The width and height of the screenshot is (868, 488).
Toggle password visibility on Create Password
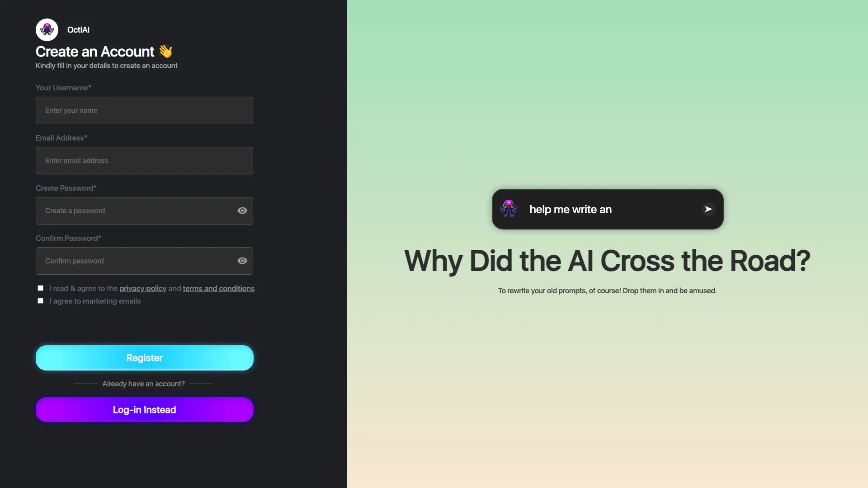click(242, 211)
